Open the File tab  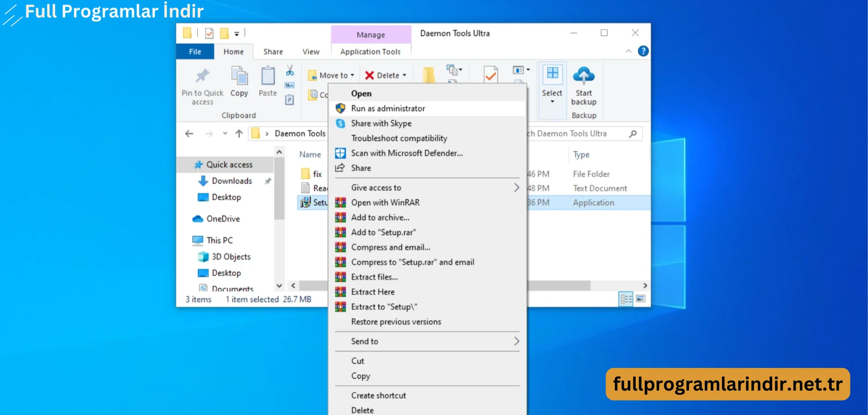195,52
